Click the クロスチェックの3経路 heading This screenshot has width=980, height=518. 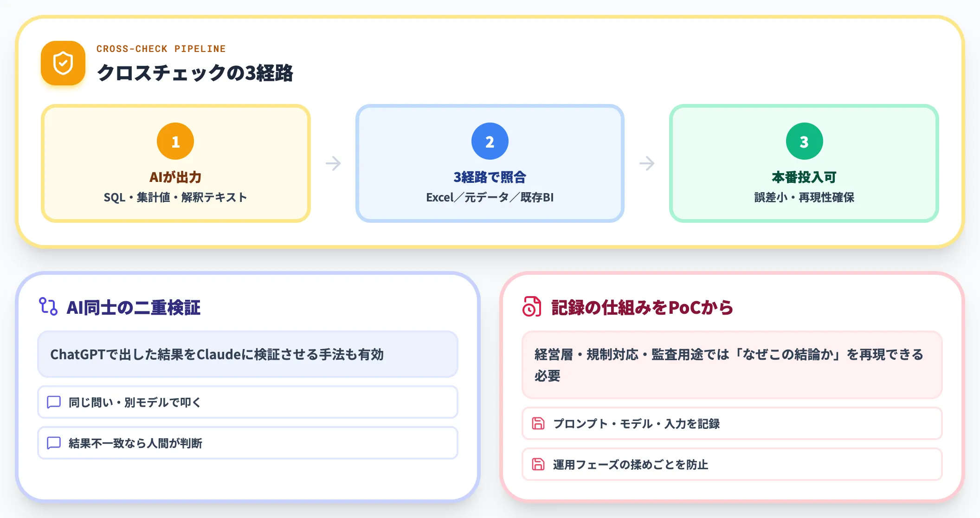coord(195,73)
